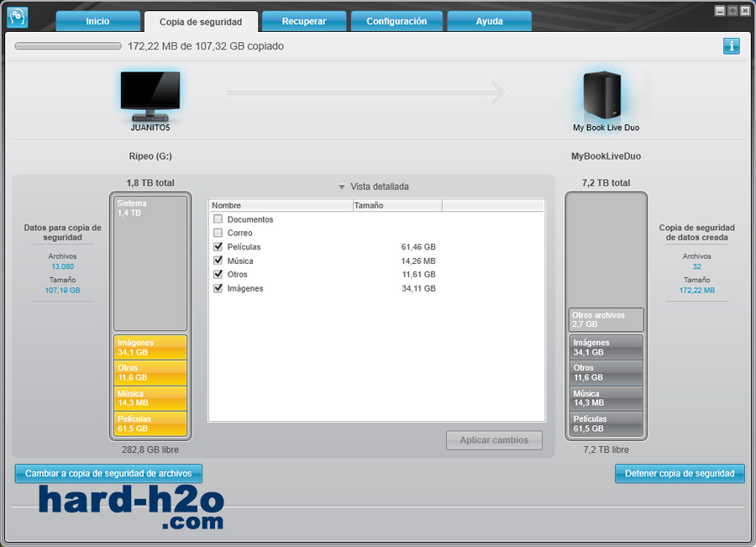Click the WD SmartWare logo icon
Viewport: 756px width, 547px height.
tap(17, 17)
